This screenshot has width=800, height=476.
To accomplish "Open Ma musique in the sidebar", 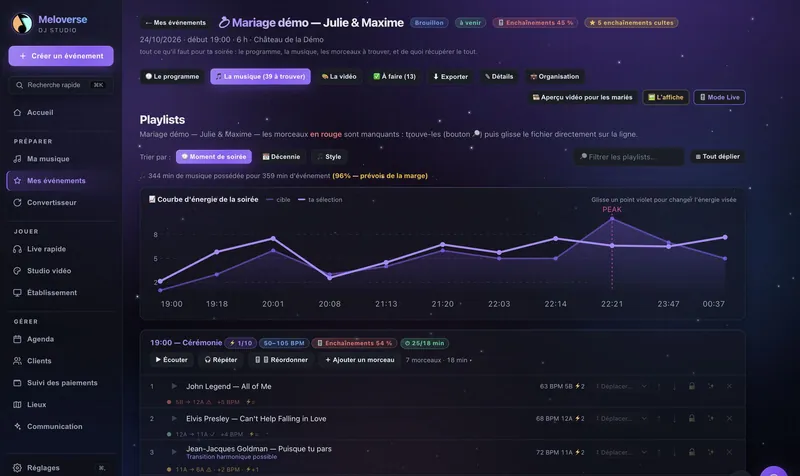I will pyautogui.click(x=48, y=159).
